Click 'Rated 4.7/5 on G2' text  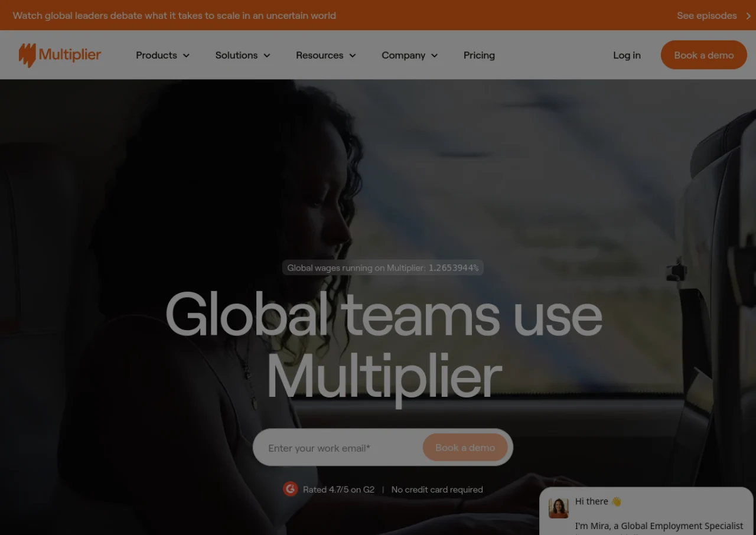338,490
